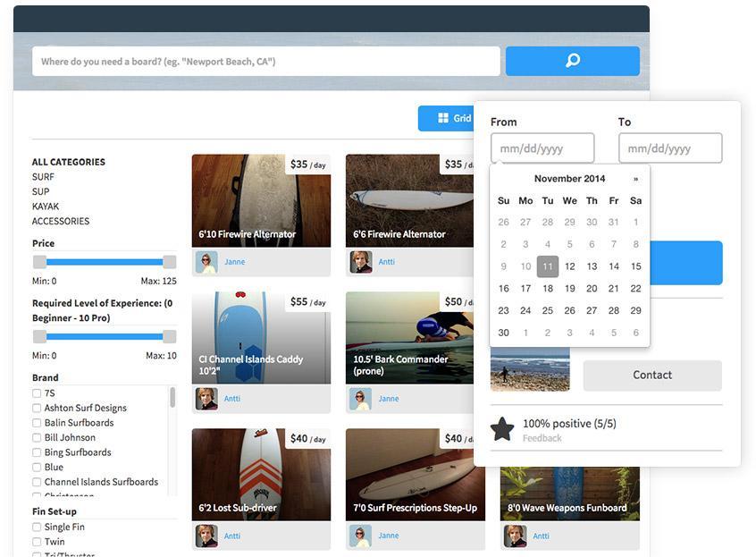Image resolution: width=756 pixels, height=557 pixels.
Task: Select November 18 in the calendar
Action: pos(548,289)
